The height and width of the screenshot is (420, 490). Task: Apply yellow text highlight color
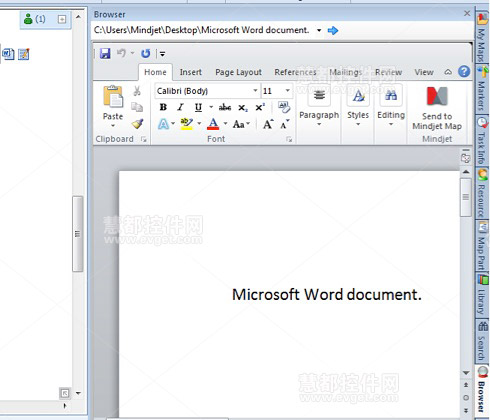(187, 124)
